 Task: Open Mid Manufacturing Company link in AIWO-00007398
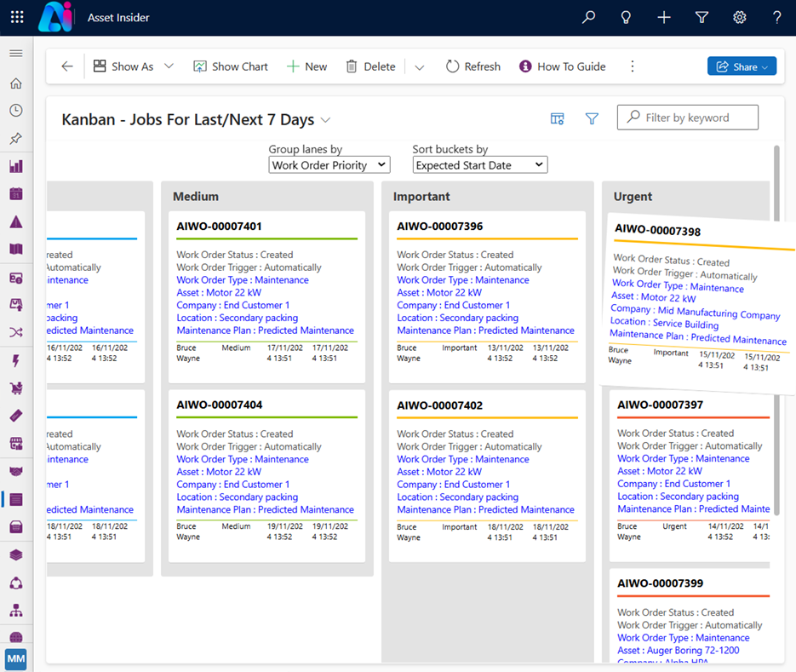pos(695,312)
